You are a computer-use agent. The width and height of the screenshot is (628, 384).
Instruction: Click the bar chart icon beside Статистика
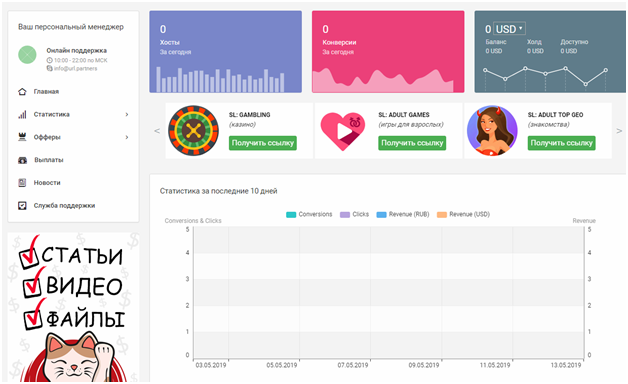pos(22,115)
